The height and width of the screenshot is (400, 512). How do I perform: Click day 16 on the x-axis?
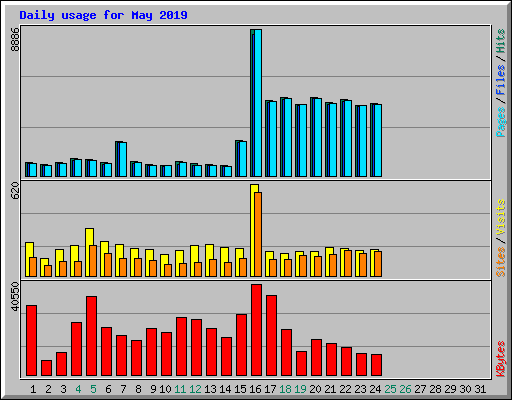255,389
